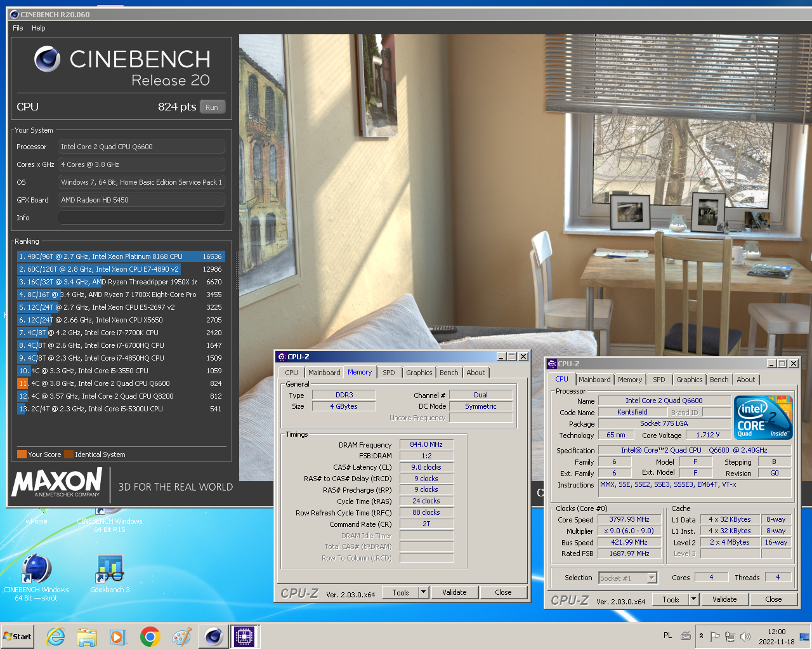
Task: Click Validate in Memory CPU-Z window
Action: 454,593
